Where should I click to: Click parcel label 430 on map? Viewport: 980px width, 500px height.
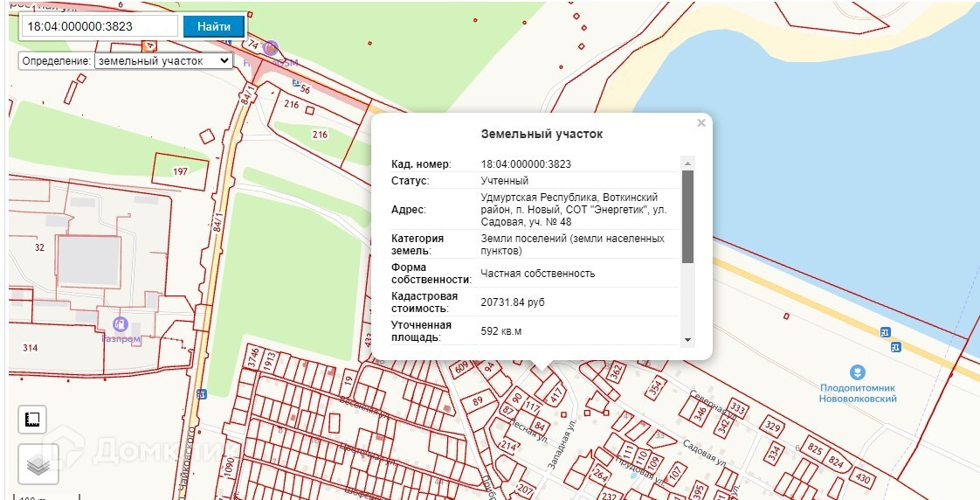click(x=862, y=479)
